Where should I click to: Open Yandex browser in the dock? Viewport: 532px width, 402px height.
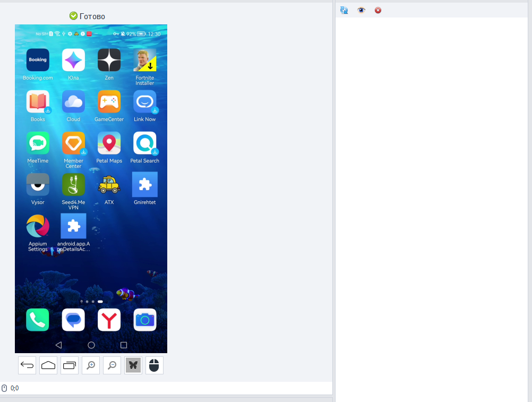pos(109,320)
